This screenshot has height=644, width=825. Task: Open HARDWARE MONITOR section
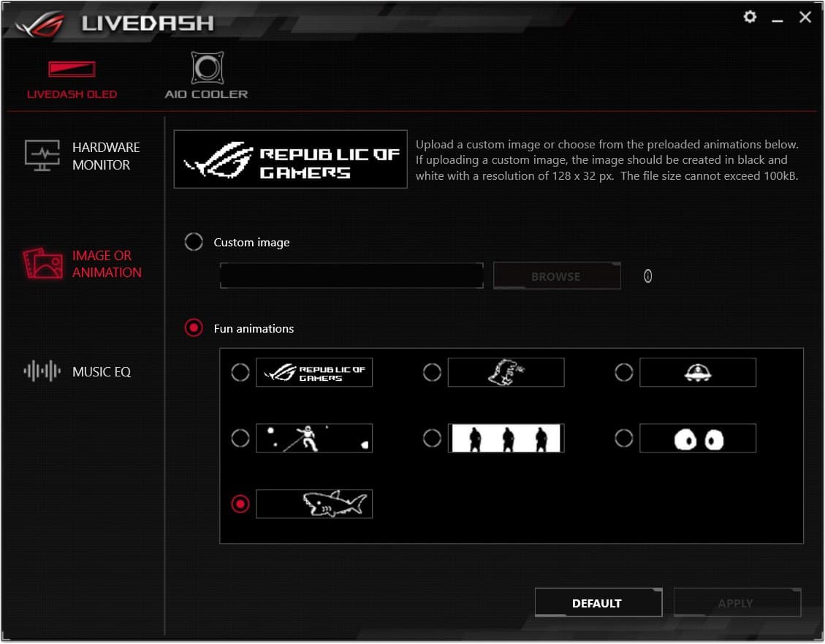[x=82, y=156]
